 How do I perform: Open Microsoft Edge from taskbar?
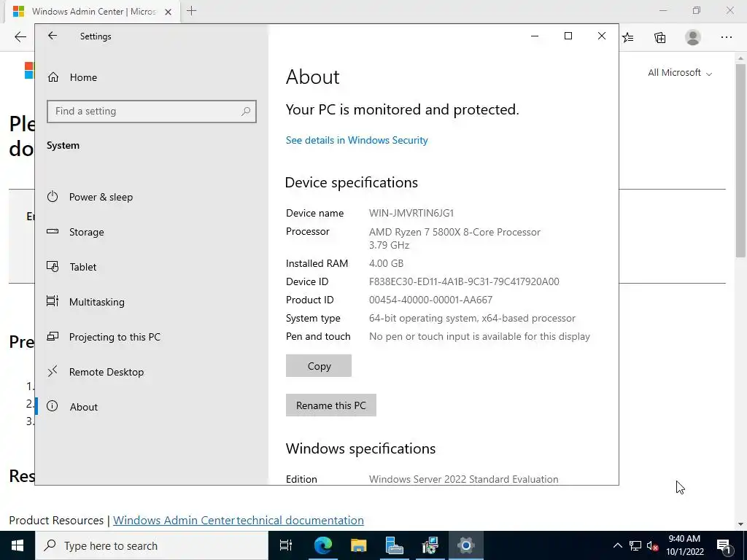[322, 545]
